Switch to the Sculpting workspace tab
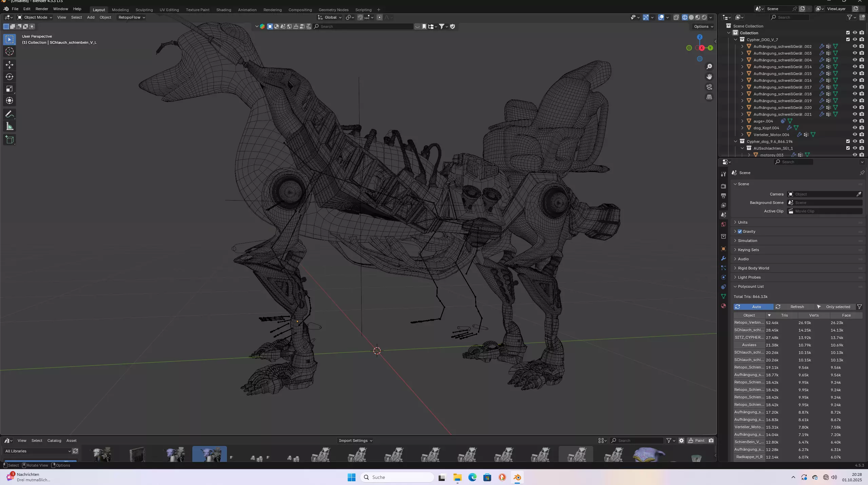The width and height of the screenshot is (868, 485). [x=144, y=10]
